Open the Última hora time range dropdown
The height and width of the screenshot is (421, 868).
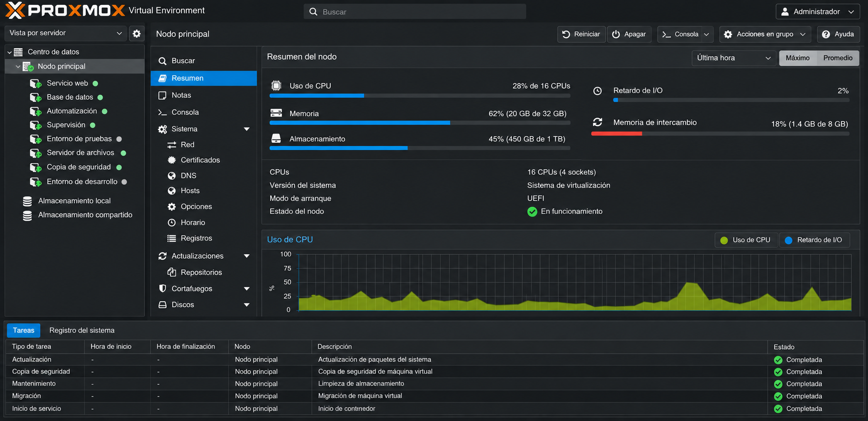point(734,58)
